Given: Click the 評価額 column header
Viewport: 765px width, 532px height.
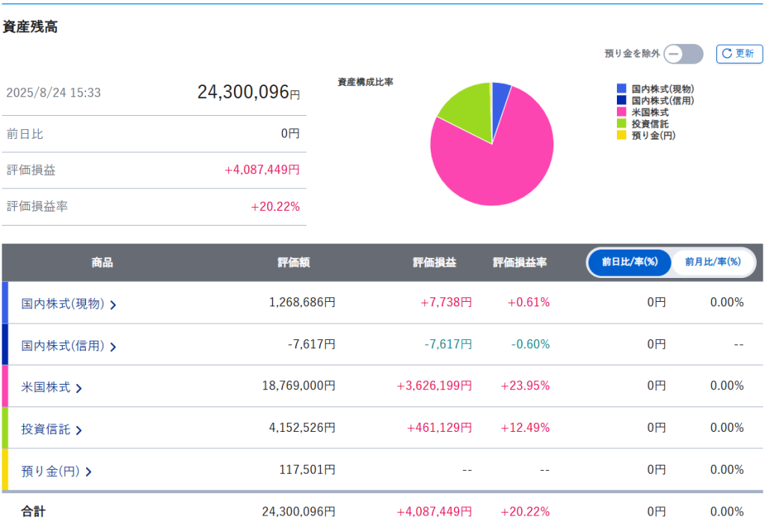Looking at the screenshot, I should [x=294, y=262].
